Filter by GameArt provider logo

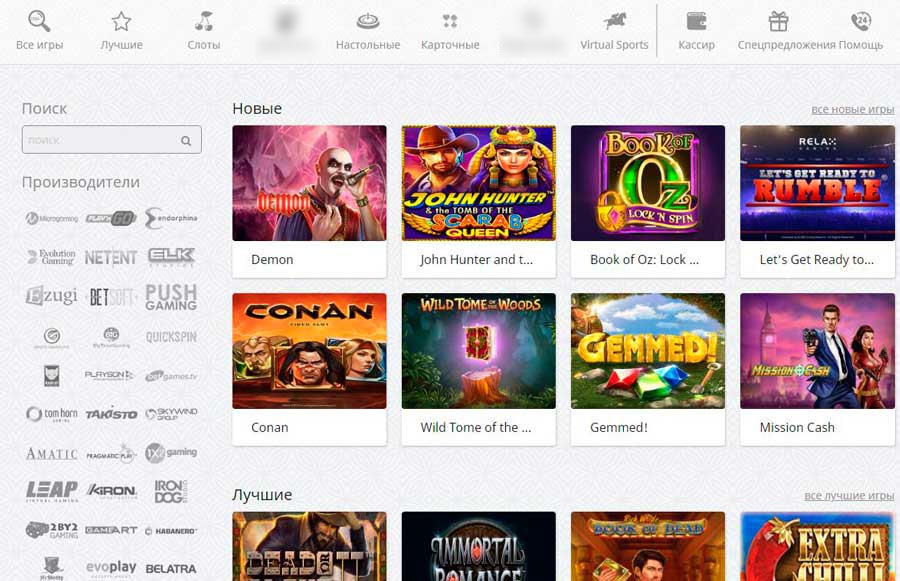(x=111, y=530)
